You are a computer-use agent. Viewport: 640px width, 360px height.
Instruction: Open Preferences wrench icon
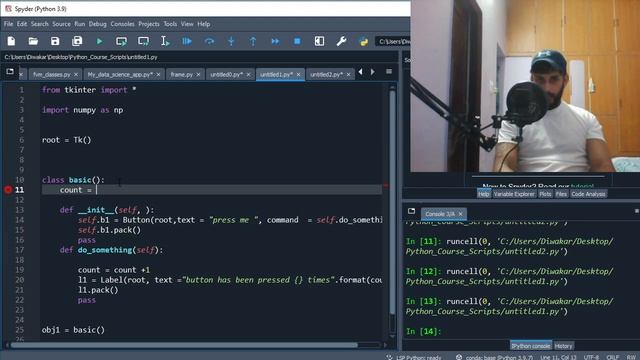[341, 41]
